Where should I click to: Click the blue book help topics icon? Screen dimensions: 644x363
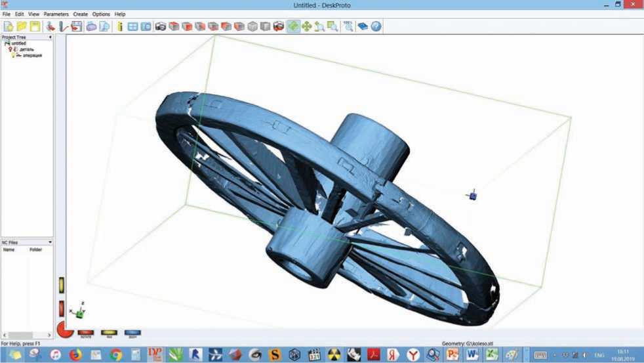(x=363, y=26)
